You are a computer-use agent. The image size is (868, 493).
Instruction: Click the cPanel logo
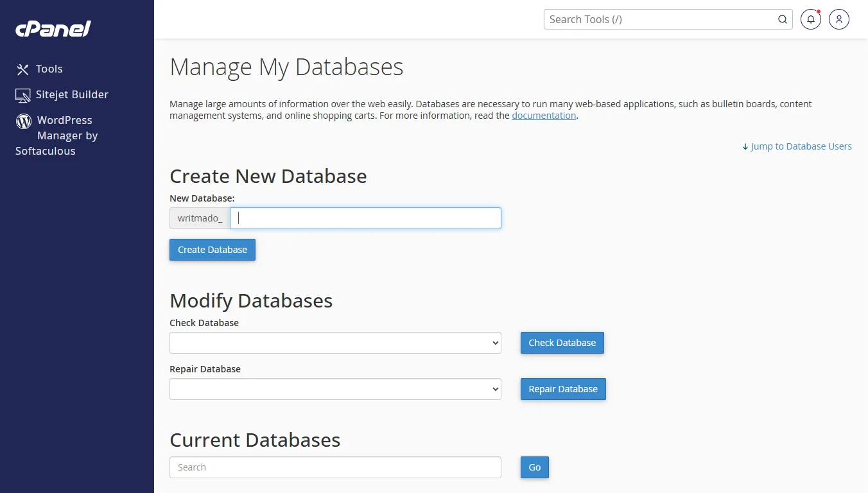point(53,29)
